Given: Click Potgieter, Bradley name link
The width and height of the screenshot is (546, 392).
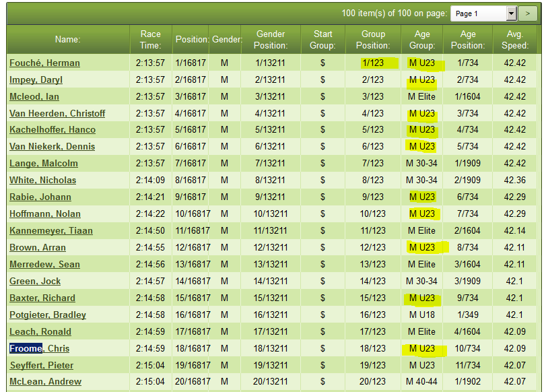Looking at the screenshot, I should [x=48, y=315].
